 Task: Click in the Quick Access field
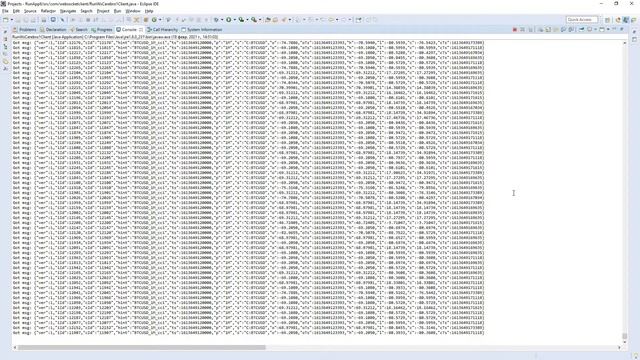582,20
